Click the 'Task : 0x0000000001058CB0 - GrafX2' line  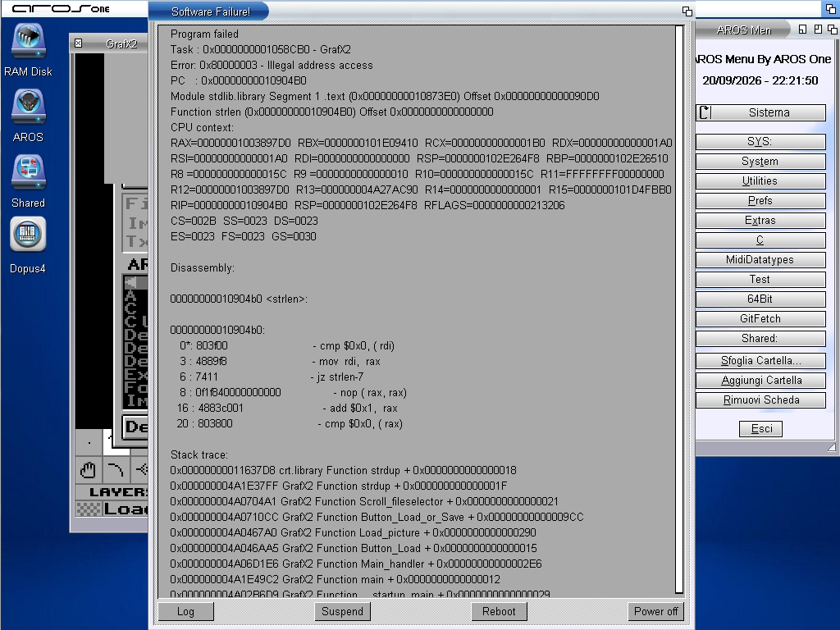pyautogui.click(x=260, y=49)
